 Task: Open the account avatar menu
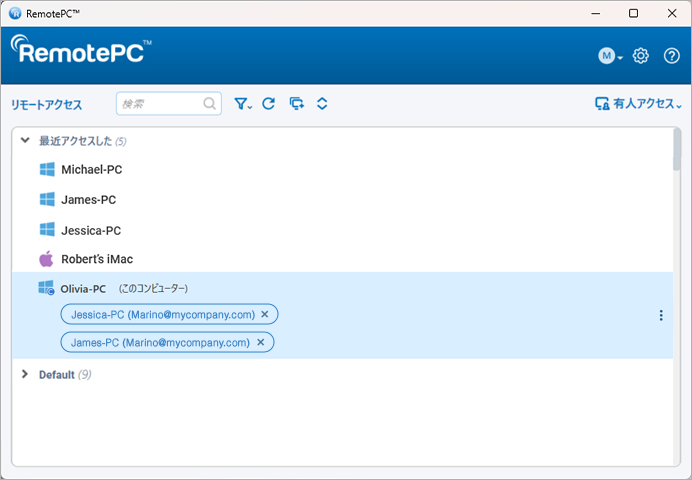pyautogui.click(x=610, y=56)
